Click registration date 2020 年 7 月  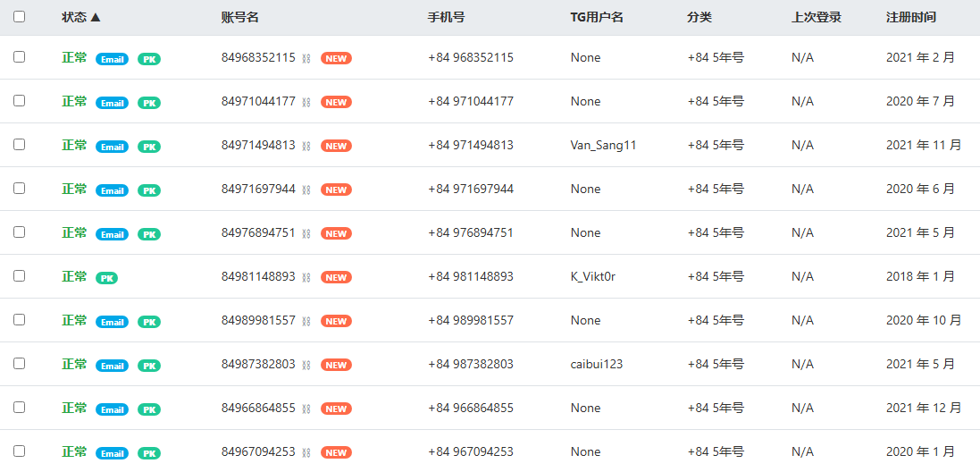[921, 101]
